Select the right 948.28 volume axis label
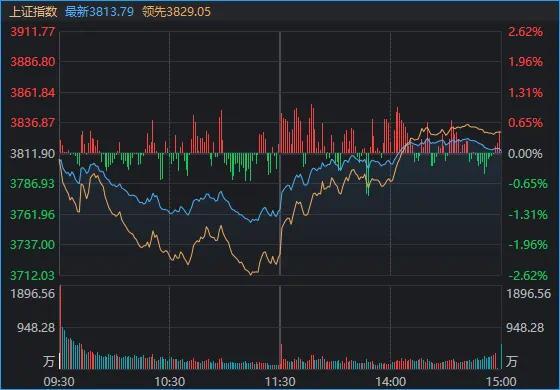Viewport: 560px width, 390px height. [x=525, y=327]
